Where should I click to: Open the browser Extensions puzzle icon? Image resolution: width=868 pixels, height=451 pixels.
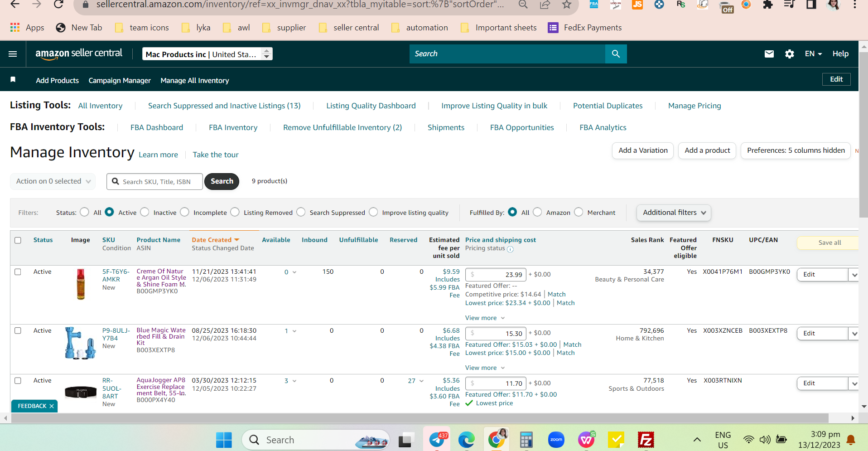[768, 5]
